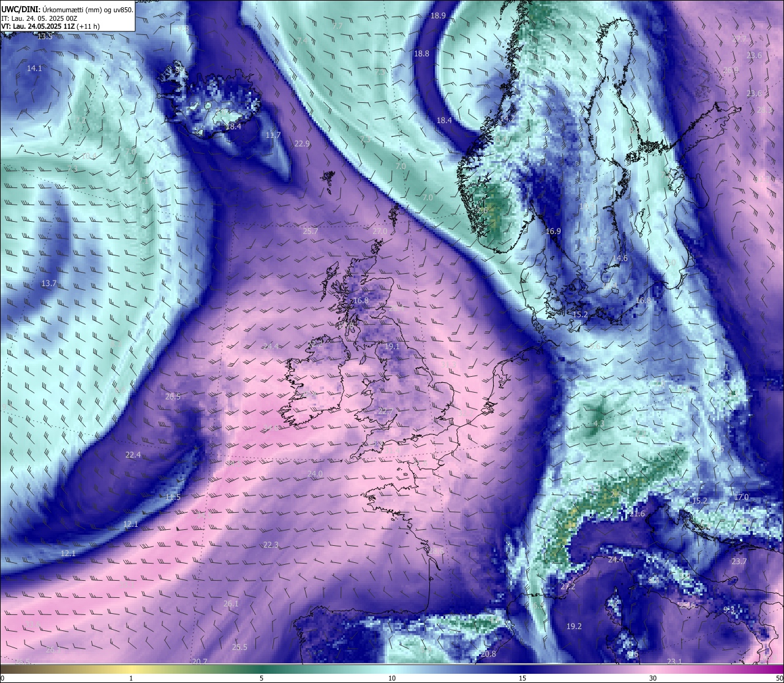Click the UWC/DINI Úrkomumætti title line
Viewport: 784px width, 683px height.
(67, 10)
